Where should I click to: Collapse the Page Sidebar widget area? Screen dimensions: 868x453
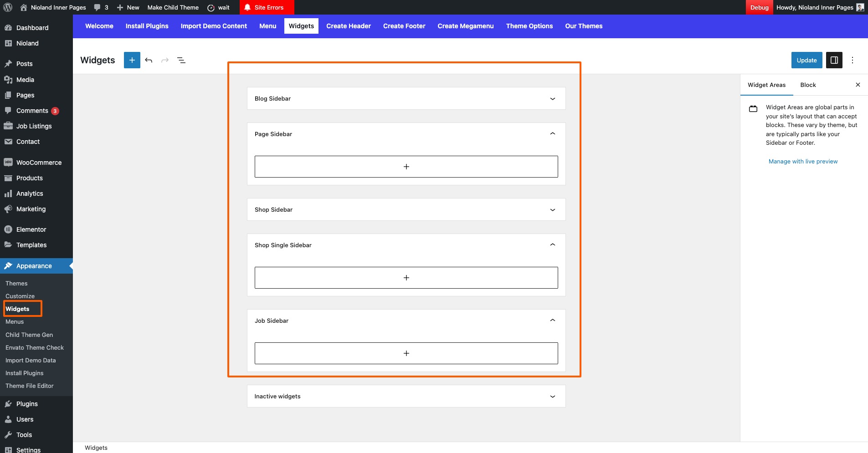552,134
